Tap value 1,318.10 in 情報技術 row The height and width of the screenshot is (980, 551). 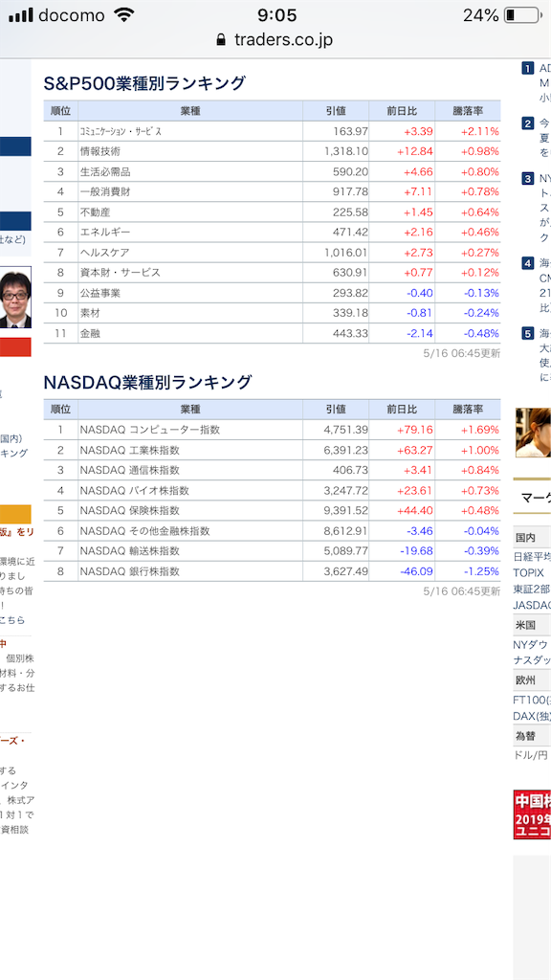click(346, 151)
